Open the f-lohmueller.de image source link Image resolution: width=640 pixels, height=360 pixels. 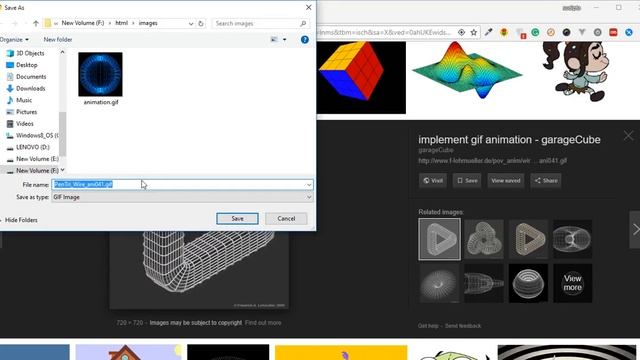tap(492, 161)
